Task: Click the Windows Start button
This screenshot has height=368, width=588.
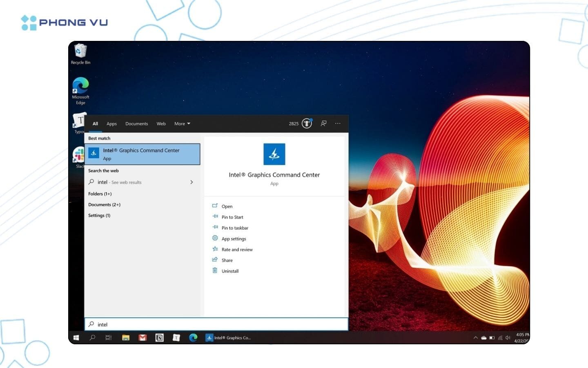Action: point(76,338)
